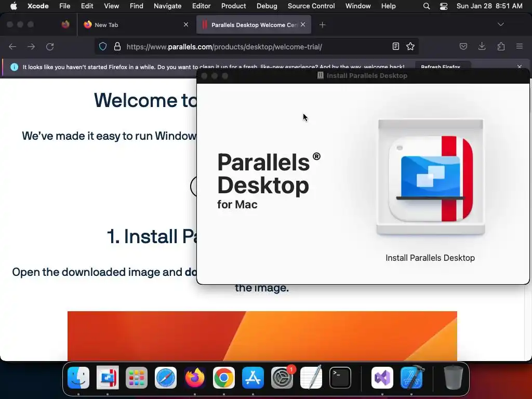Open a new Firefox tab
The image size is (532, 399).
[x=322, y=25]
